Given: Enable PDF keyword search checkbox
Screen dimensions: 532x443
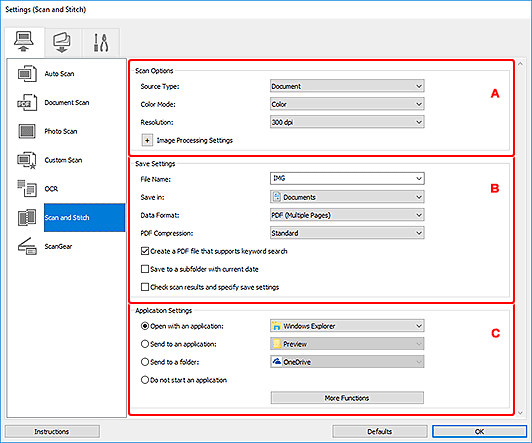Looking at the screenshot, I should tap(145, 251).
